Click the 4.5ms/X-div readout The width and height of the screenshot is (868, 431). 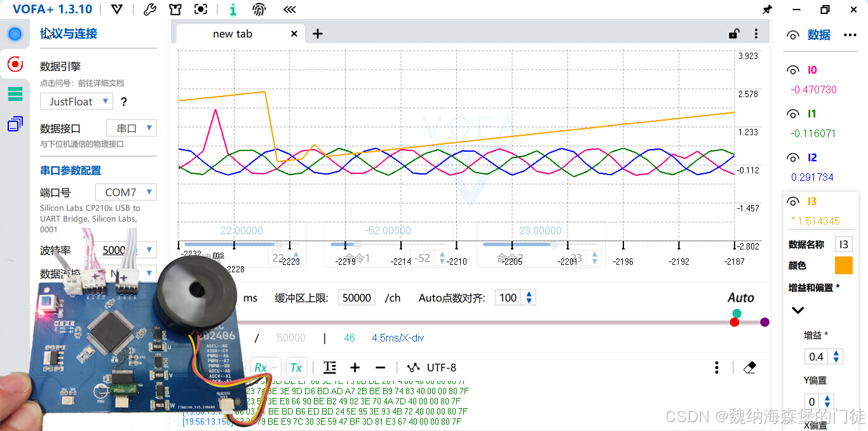tap(398, 338)
